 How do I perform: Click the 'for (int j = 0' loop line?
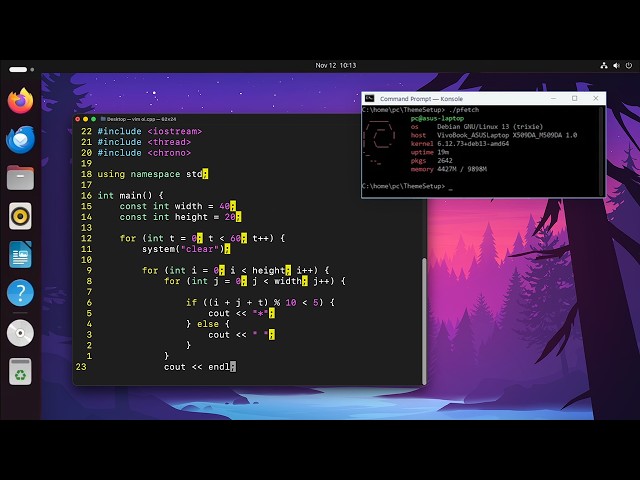[x=255, y=281]
